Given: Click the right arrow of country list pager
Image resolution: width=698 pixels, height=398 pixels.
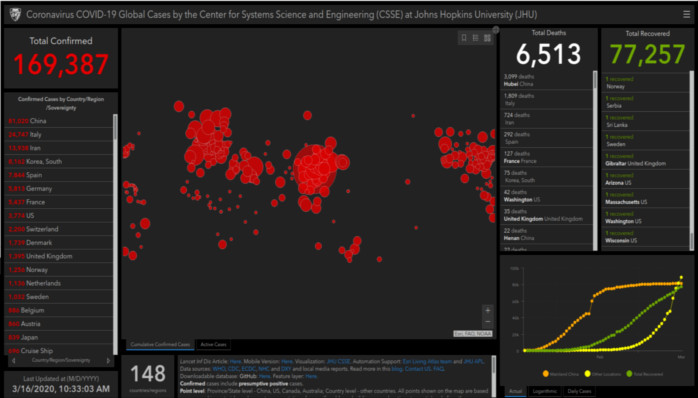Looking at the screenshot, I should 108,361.
